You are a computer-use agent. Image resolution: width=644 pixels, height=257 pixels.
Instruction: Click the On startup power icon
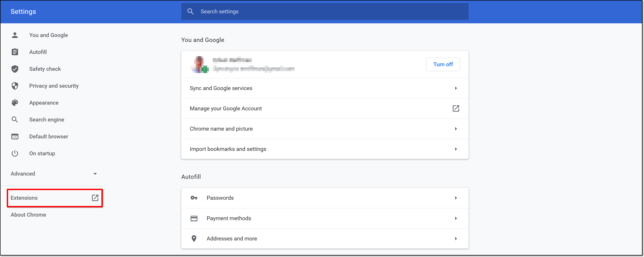(x=15, y=153)
